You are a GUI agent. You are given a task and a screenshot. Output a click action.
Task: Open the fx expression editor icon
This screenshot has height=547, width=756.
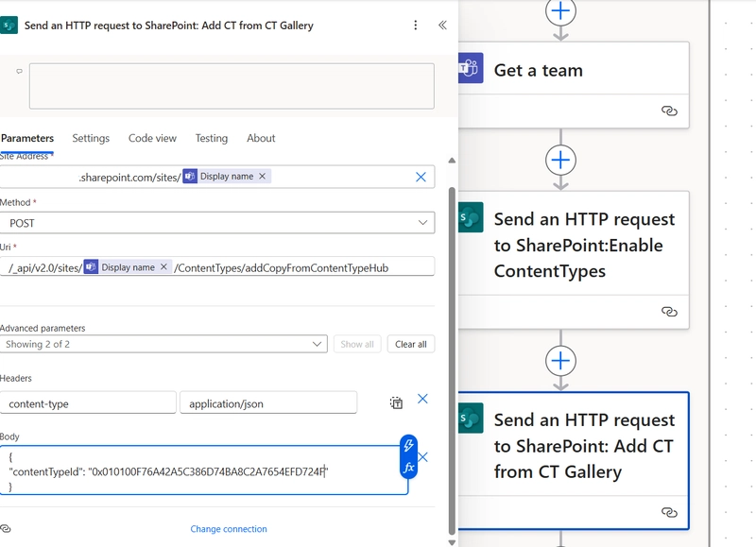pyautogui.click(x=408, y=467)
